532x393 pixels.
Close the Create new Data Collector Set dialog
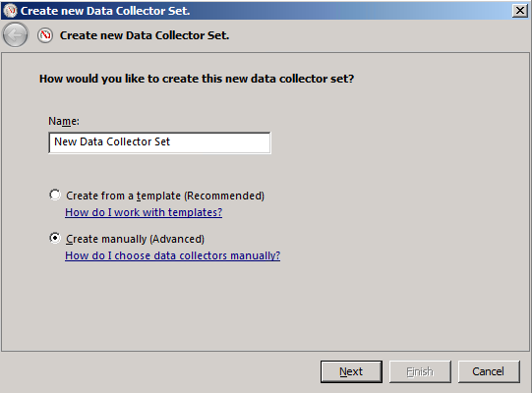520,11
